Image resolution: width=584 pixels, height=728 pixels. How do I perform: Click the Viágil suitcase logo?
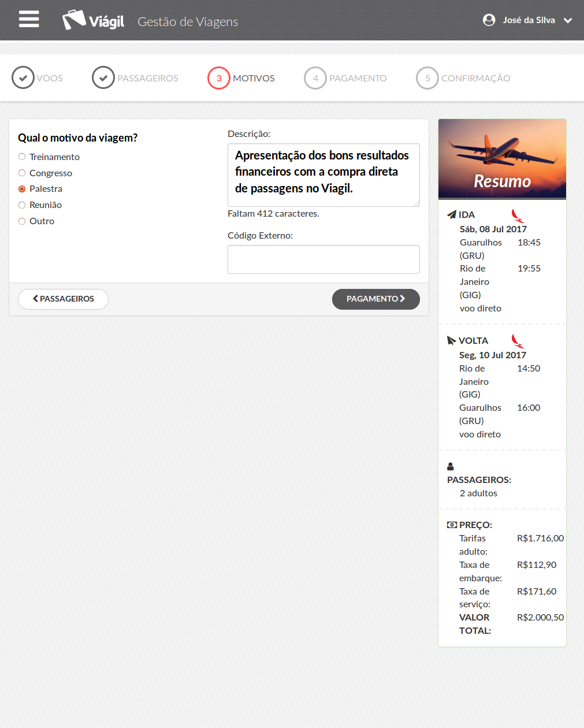pyautogui.click(x=93, y=20)
